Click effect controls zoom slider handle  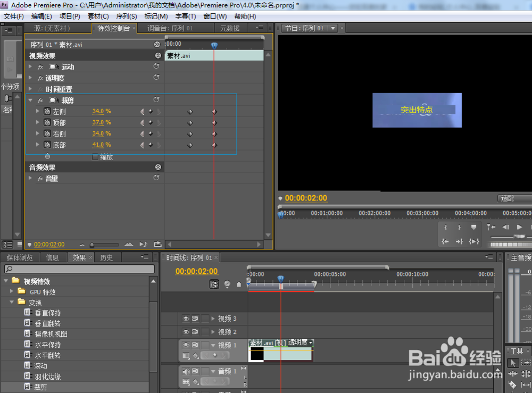pos(92,245)
